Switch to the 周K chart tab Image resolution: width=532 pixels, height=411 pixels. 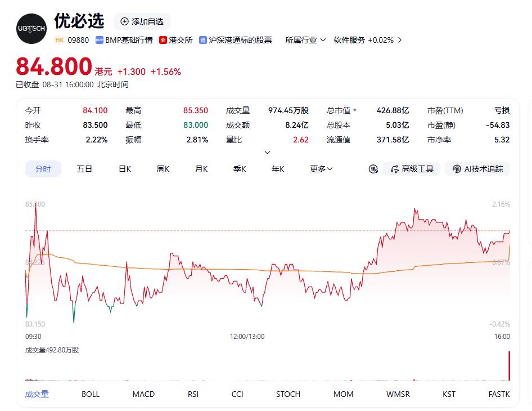click(x=163, y=169)
